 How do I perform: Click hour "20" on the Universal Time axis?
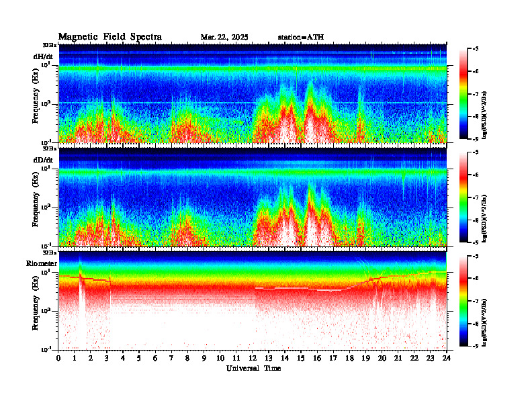click(x=382, y=359)
